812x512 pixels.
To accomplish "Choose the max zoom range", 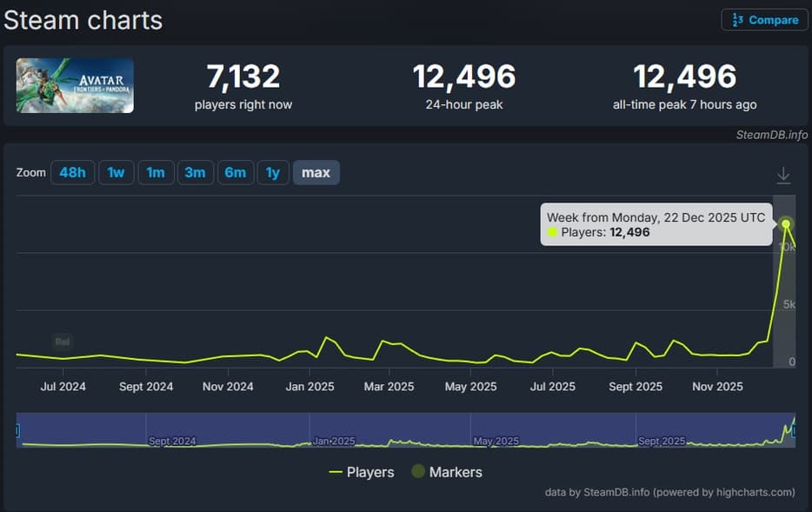I will click(x=316, y=172).
